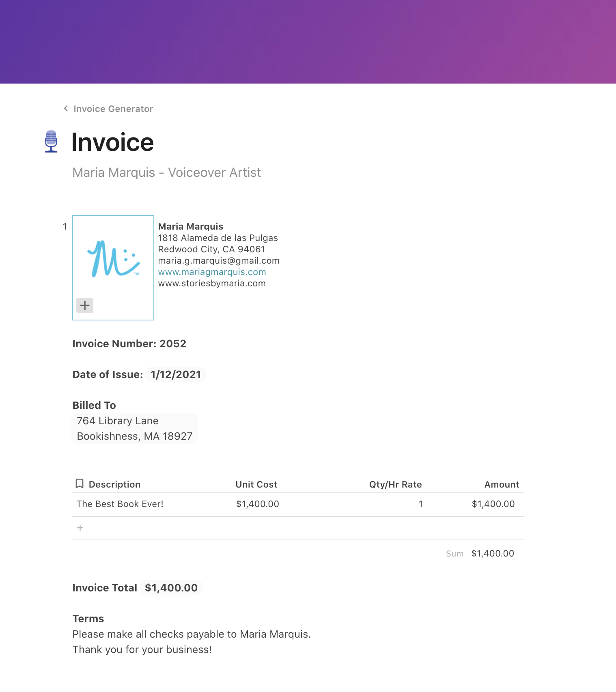
Task: Click the plus button under the logo
Action: click(x=85, y=305)
